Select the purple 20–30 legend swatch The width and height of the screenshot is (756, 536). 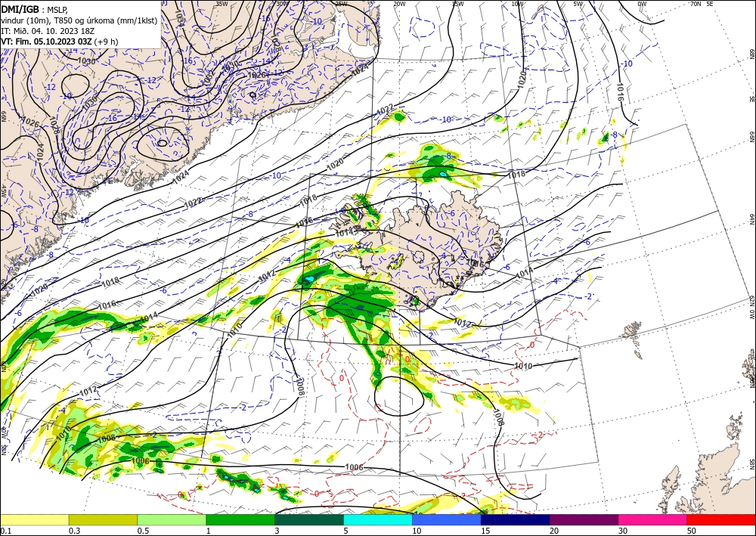[584, 519]
